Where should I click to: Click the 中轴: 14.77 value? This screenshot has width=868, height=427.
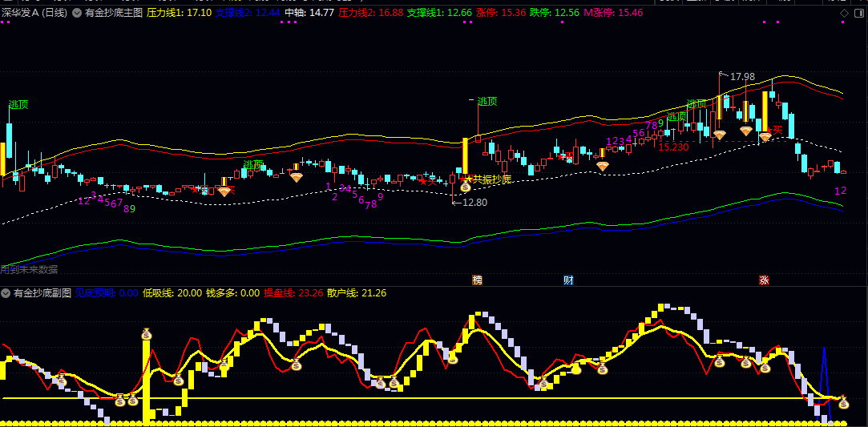[309, 13]
